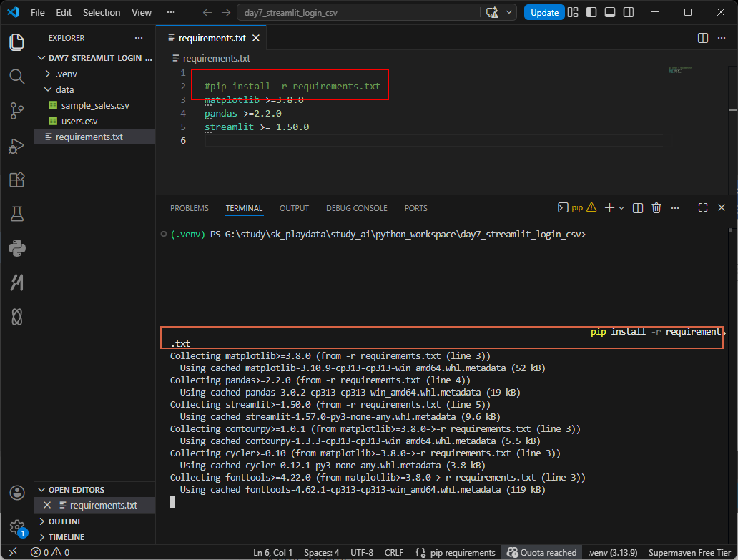Image resolution: width=738 pixels, height=560 pixels.
Task: Open users.csv file
Action: tap(79, 121)
